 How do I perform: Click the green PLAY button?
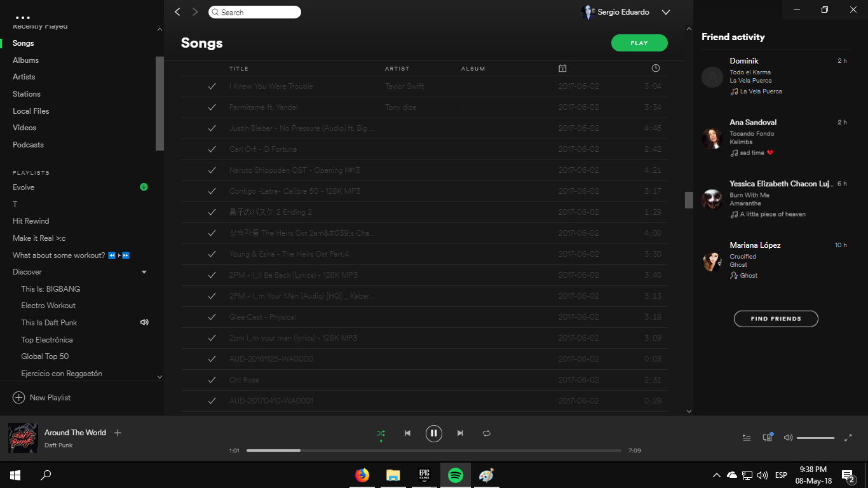click(639, 43)
